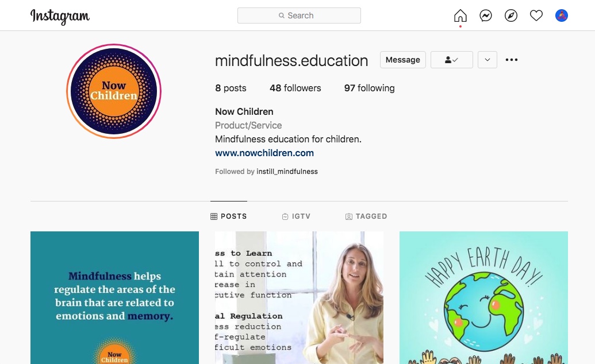Open the Happy Earth Day post
This screenshot has width=595, height=364.
click(x=483, y=297)
